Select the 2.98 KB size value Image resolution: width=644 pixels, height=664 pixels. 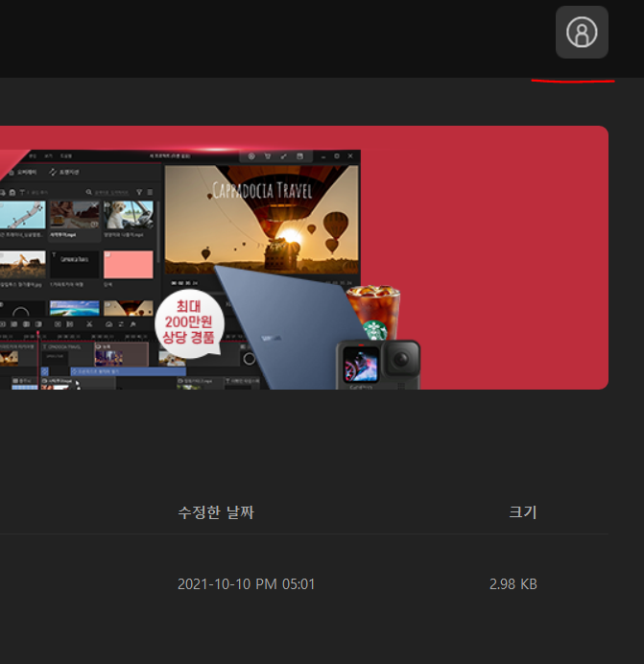pyautogui.click(x=513, y=584)
